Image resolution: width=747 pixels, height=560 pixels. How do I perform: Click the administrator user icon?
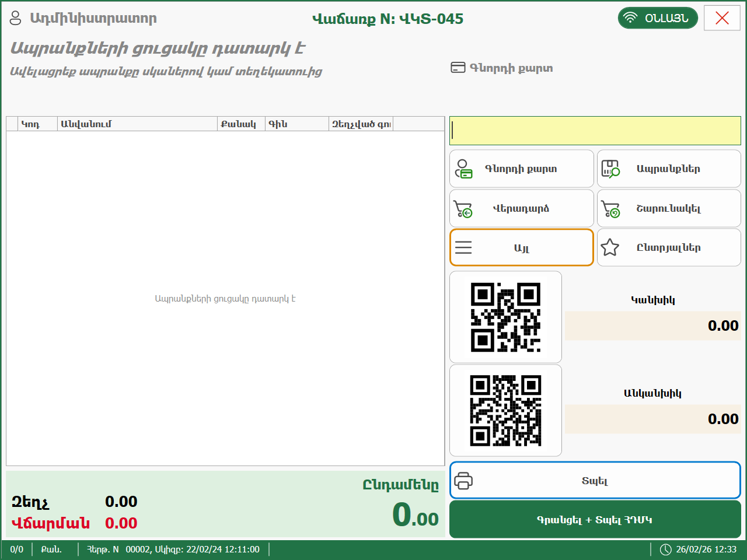click(x=16, y=18)
